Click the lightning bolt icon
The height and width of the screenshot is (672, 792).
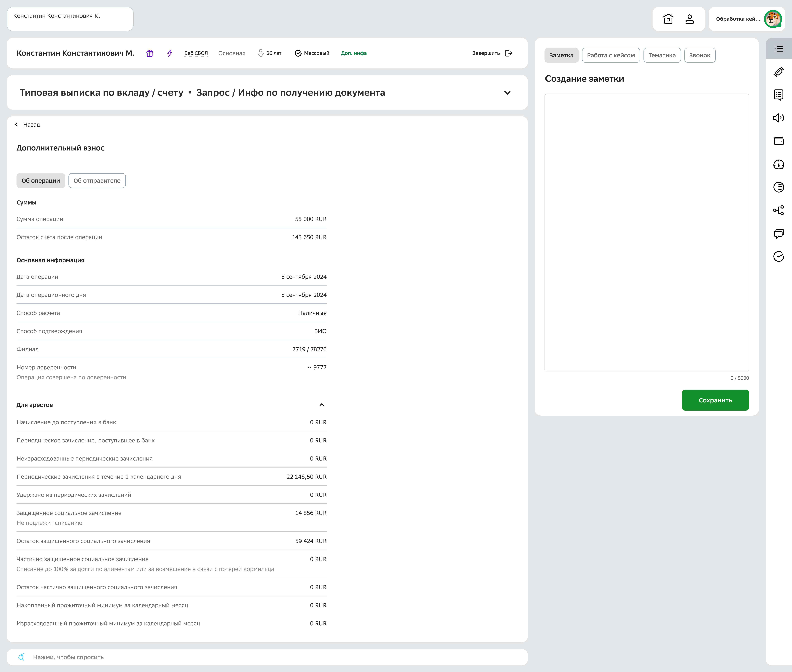170,53
